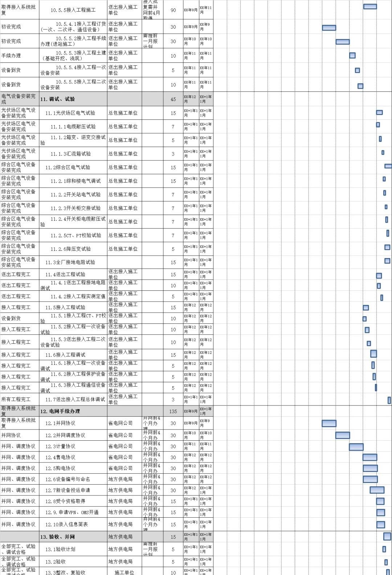Select the 11. 调试、试验 section header cell
Viewport: 392px width, 575px height.
[73, 99]
